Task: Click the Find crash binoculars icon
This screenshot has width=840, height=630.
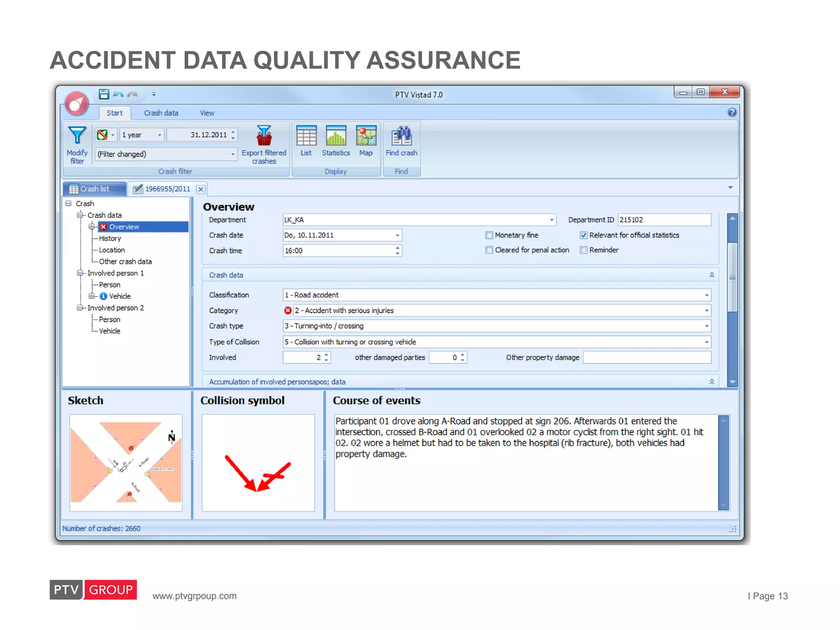Action: point(401,136)
